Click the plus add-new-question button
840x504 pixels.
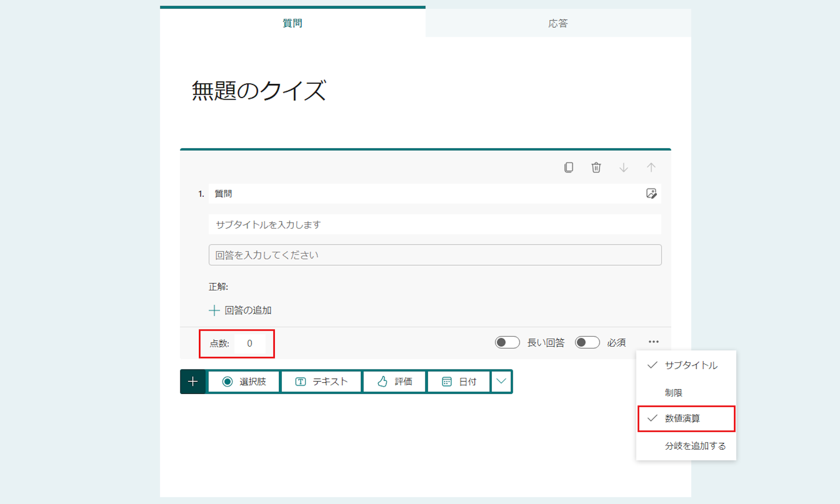coord(193,381)
